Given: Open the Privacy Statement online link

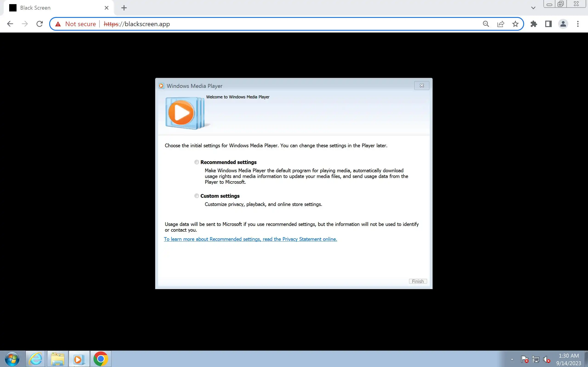Looking at the screenshot, I should (x=250, y=239).
